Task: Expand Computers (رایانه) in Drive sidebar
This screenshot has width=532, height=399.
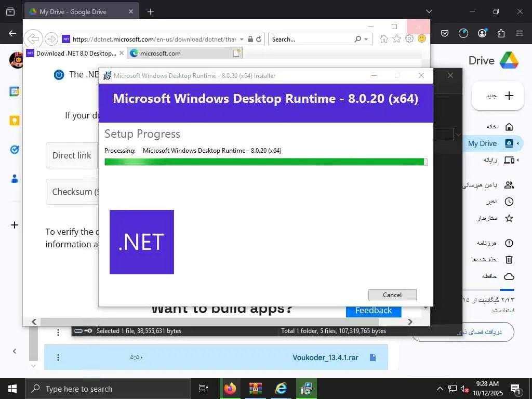Action: 518,160
